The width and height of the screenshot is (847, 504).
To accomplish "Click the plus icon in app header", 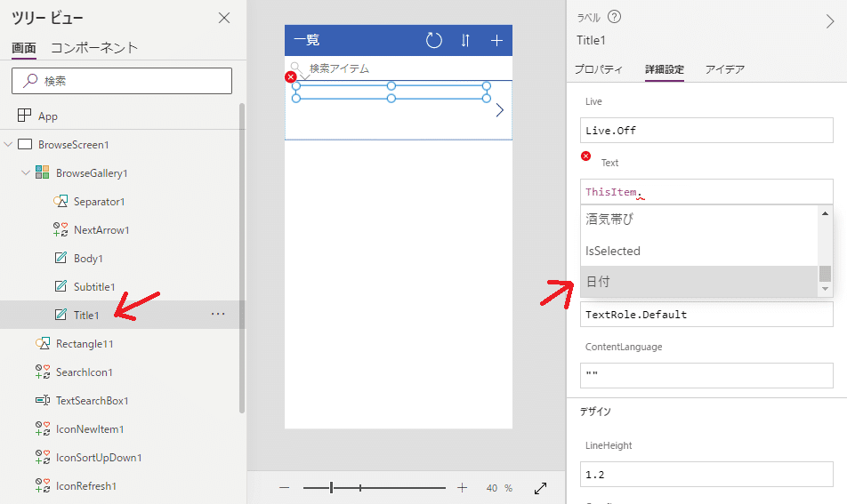I will pyautogui.click(x=496, y=41).
